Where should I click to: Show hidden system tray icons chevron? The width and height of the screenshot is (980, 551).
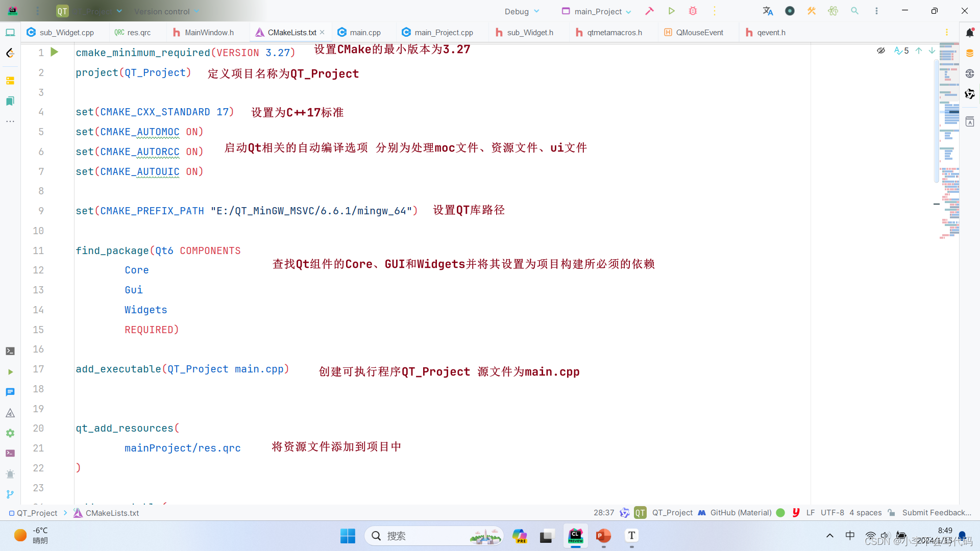(830, 536)
